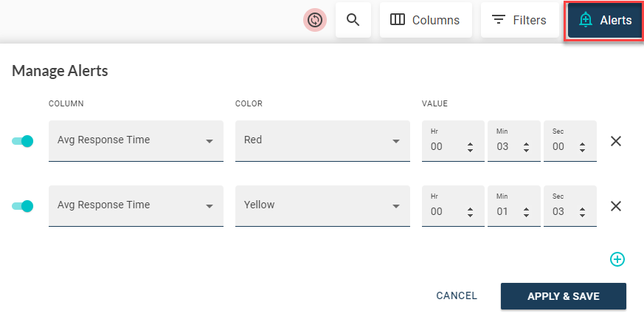Adjust Sec stepper in Yellow alert row
Viewport: 644px width, 325px height.
click(581, 212)
